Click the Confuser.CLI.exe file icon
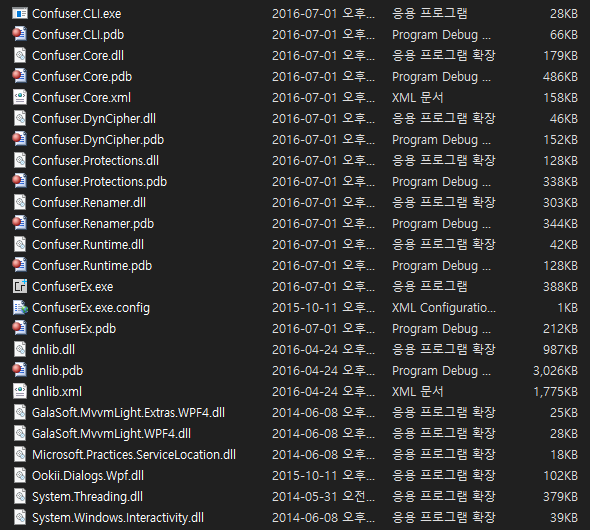The height and width of the screenshot is (530, 590). [x=20, y=14]
